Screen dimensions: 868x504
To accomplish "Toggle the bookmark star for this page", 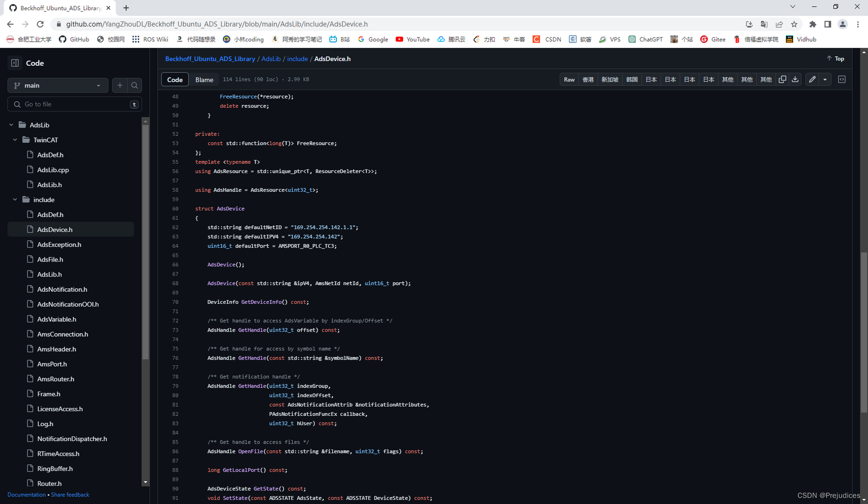I will coord(795,24).
